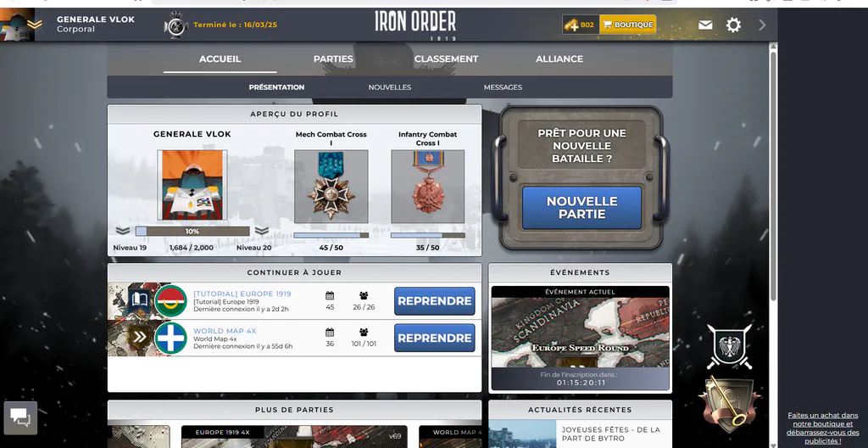The height and width of the screenshot is (448, 868).
Task: Open the Europe Speed Round event thumbnail
Action: (580, 333)
